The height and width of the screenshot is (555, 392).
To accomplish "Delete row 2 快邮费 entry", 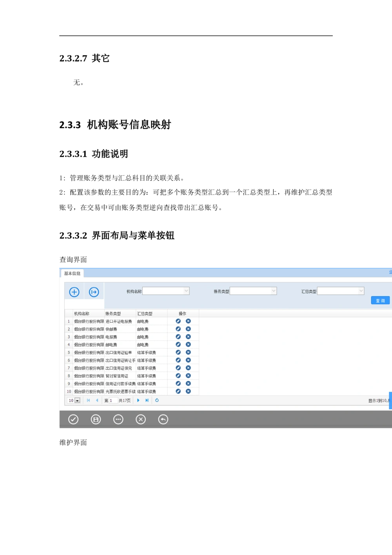I will point(188,329).
